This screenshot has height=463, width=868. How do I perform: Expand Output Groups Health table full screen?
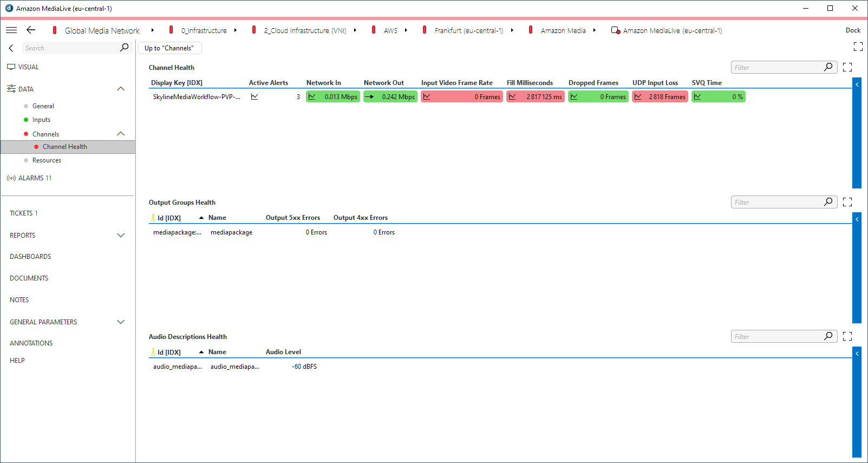coord(847,202)
